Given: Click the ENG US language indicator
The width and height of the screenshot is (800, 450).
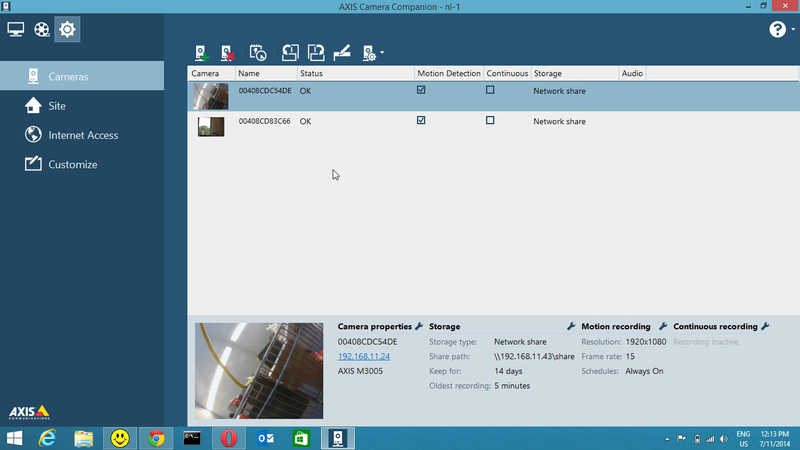Looking at the screenshot, I should click(743, 439).
